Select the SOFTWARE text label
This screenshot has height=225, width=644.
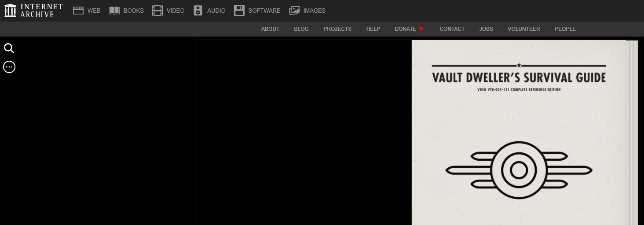tap(264, 11)
